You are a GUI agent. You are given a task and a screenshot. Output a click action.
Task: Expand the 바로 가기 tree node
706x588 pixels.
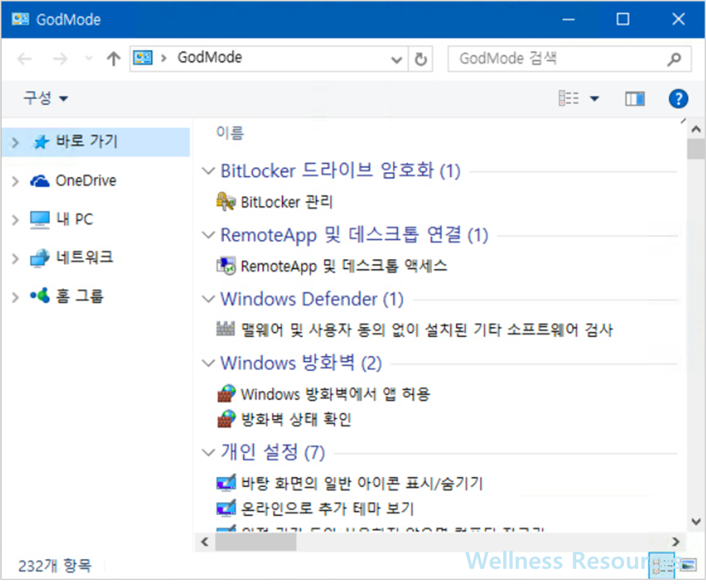[15, 142]
